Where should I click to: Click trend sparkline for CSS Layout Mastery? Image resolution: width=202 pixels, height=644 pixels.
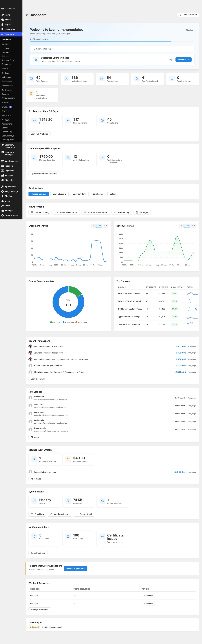192,309
